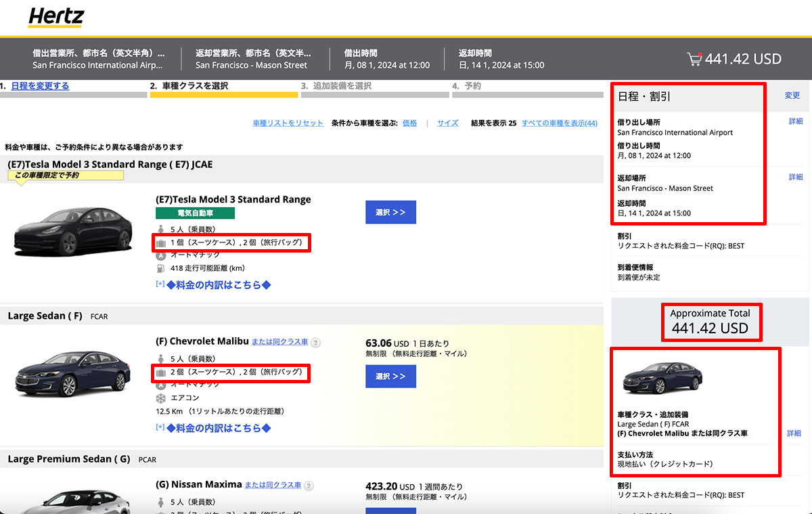Image resolution: width=812 pixels, height=514 pixels.
Task: Sort vehicles by 価格
Action: [x=409, y=123]
